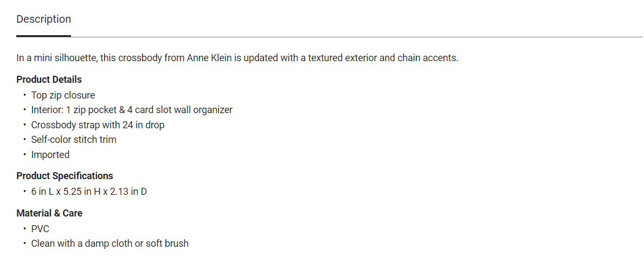Click Crossbody strap with 24 in drop
Screen dimensions: 644x269
pyautogui.click(x=98, y=125)
